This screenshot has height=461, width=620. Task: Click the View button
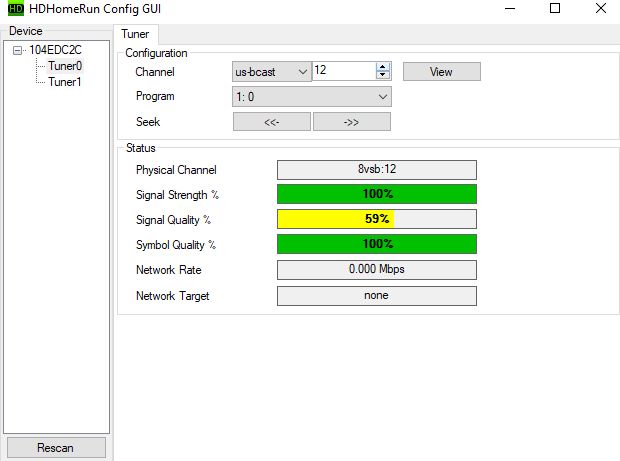pyautogui.click(x=442, y=72)
